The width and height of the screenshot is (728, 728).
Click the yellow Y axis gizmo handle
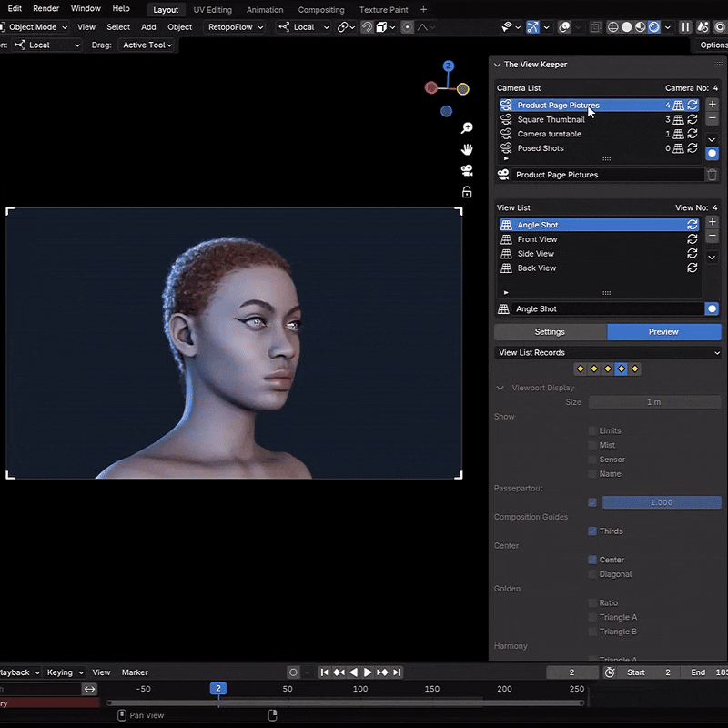tap(463, 89)
